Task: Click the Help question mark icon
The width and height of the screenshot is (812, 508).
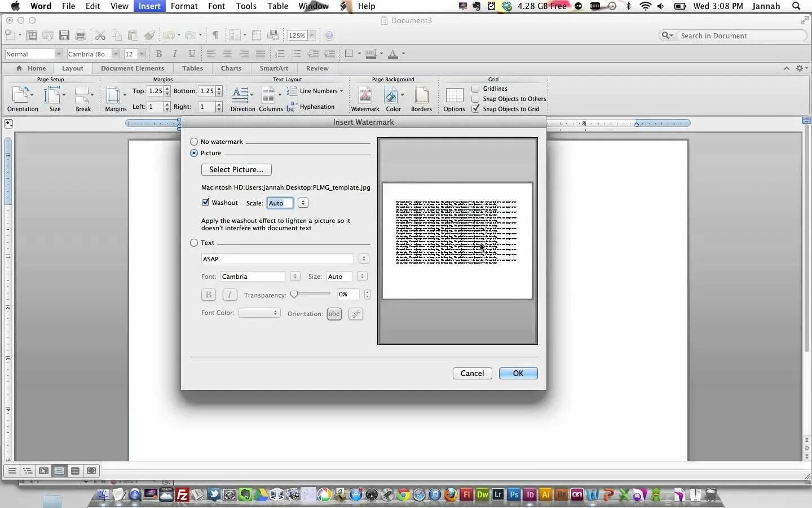Action: (329, 36)
